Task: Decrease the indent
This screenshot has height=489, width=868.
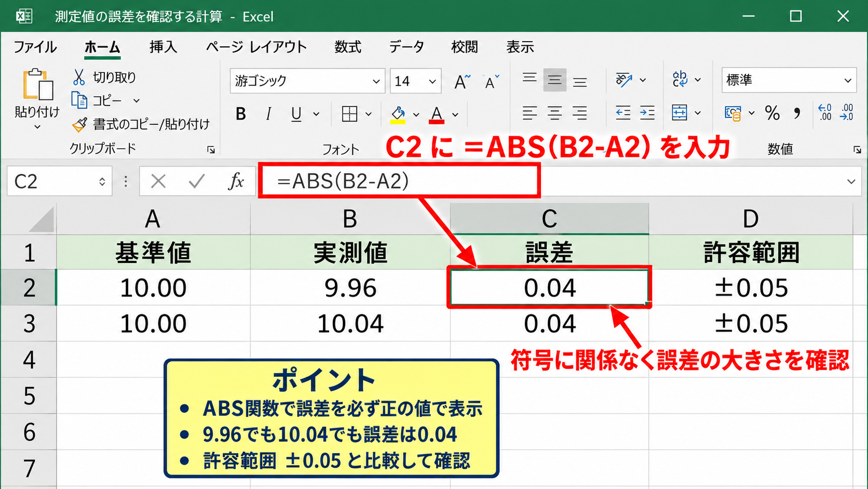Action: tap(622, 112)
